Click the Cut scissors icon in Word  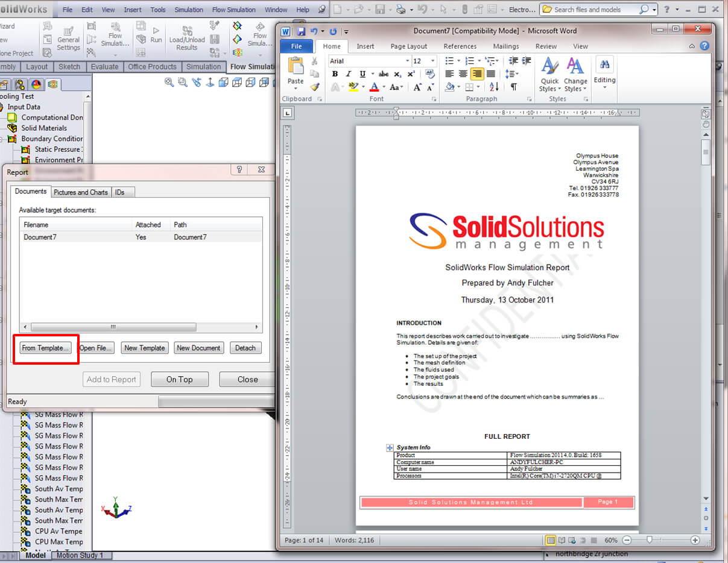coord(314,61)
